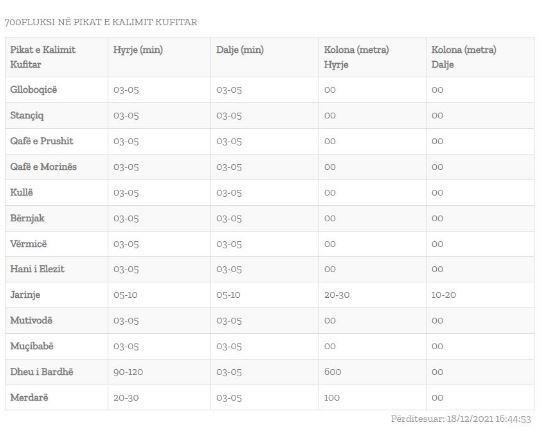Select the Gllobogicë row name
The image size is (552, 442).
click(33, 90)
